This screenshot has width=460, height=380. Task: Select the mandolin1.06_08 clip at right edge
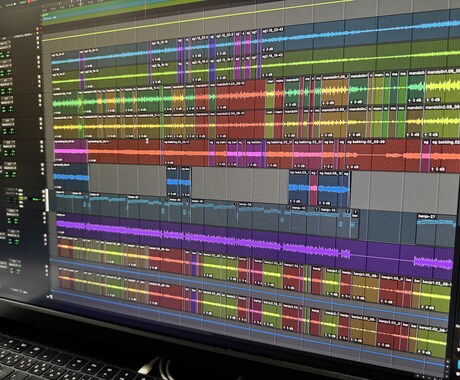click(x=443, y=86)
